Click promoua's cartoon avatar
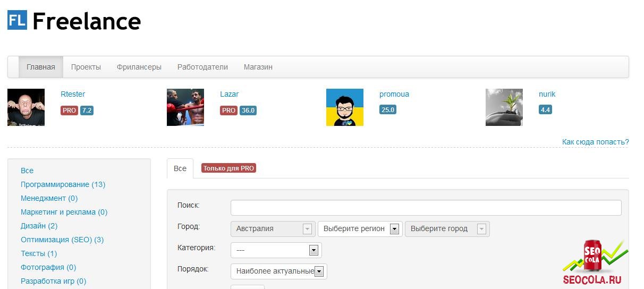 pyautogui.click(x=345, y=107)
